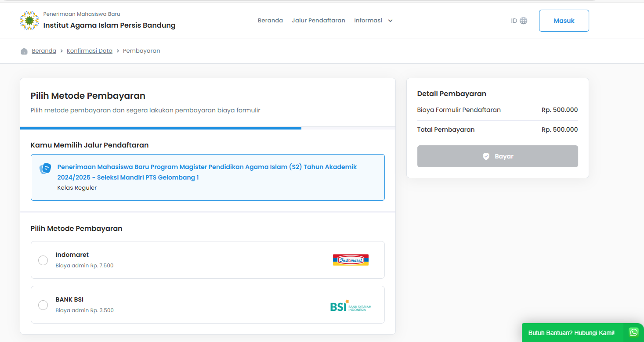
Task: Open the Informasi menu
Action: click(368, 21)
